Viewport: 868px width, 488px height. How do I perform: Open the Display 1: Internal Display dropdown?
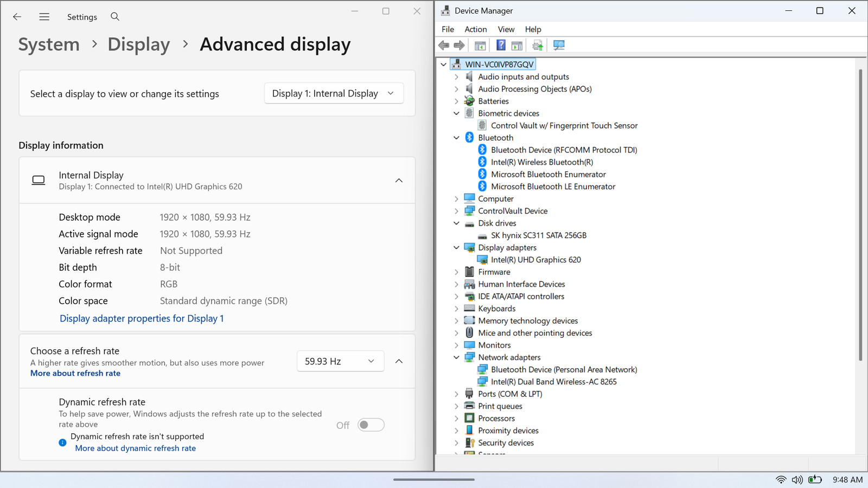(334, 93)
